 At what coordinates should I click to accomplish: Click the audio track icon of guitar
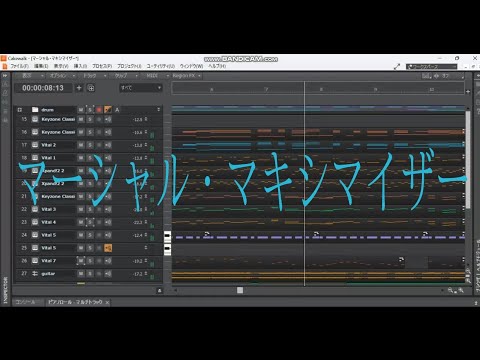35,274
